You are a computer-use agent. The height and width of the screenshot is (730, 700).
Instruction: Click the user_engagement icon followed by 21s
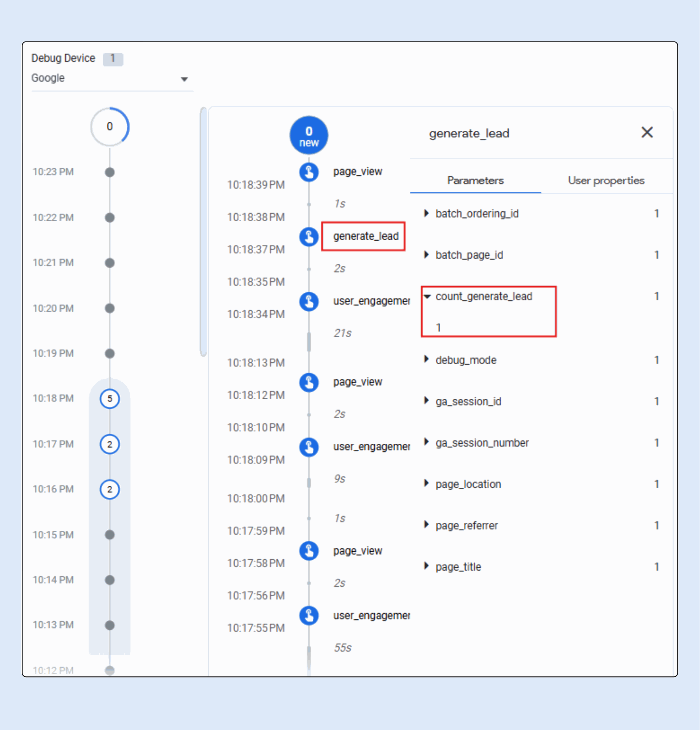pos(309,302)
